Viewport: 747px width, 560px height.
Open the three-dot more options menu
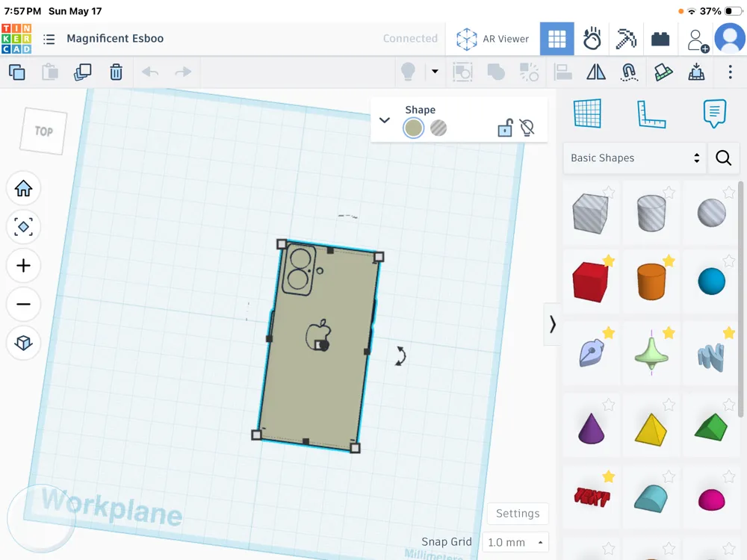pos(730,72)
